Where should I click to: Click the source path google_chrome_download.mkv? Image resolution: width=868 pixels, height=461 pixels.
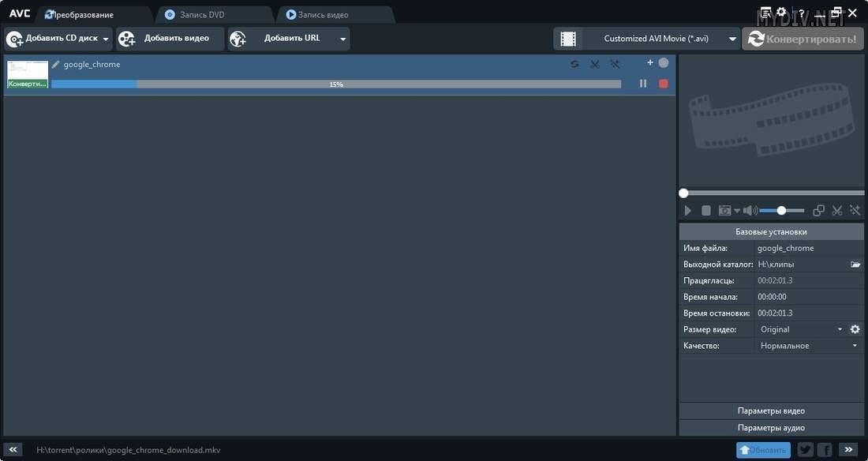(129, 450)
